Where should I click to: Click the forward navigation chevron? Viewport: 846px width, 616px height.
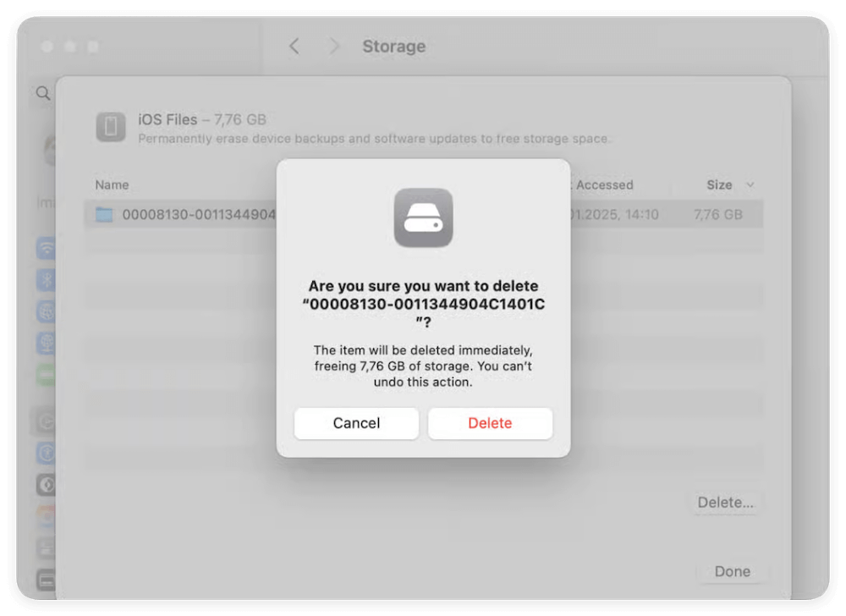[334, 47]
